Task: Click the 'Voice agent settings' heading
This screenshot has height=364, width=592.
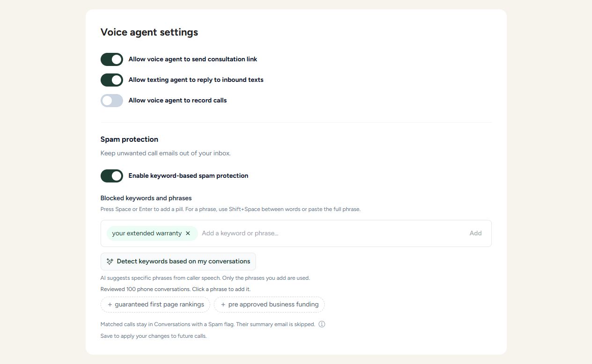Action: tap(149, 32)
